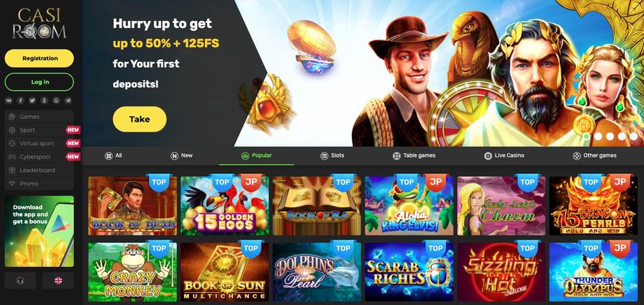
Task: Click the Facebook social icon
Action: pos(21,101)
